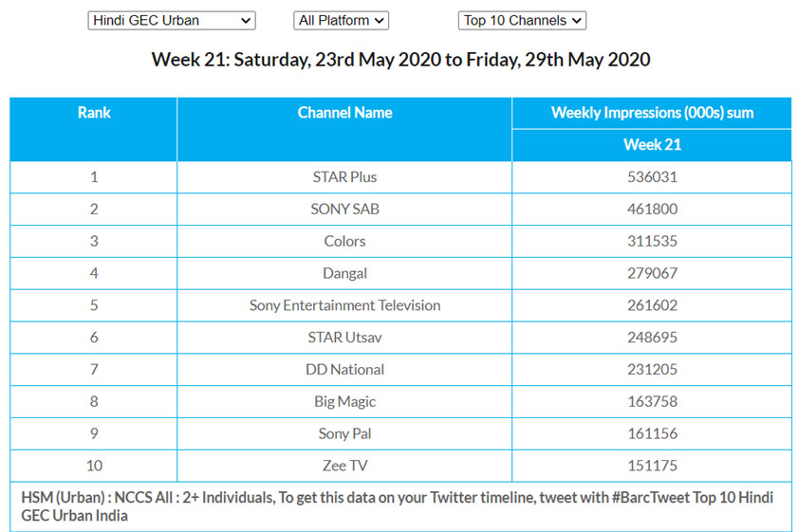The image size is (798, 532).
Task: Click the STAR Utsav channel name
Action: point(344,338)
